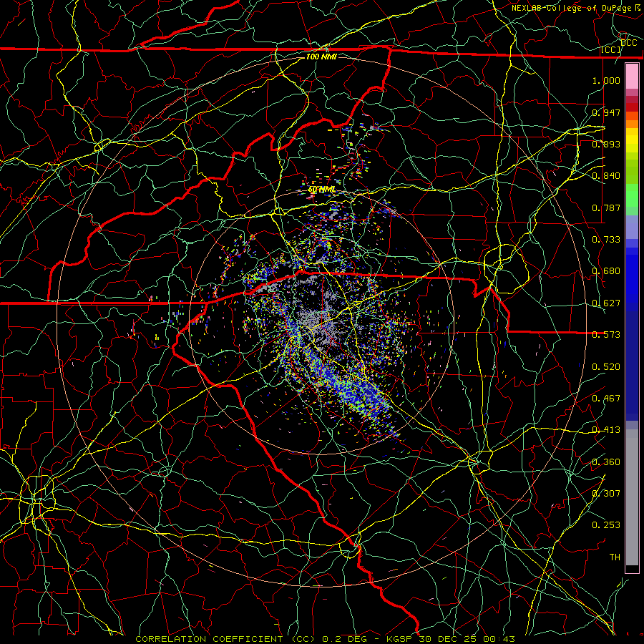The image size is (644, 644).
Task: Click the [CC] legend unit label
Action: point(611,49)
